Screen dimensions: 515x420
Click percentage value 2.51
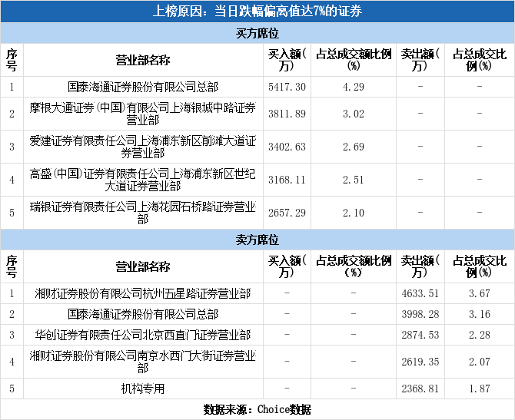pos(354,180)
